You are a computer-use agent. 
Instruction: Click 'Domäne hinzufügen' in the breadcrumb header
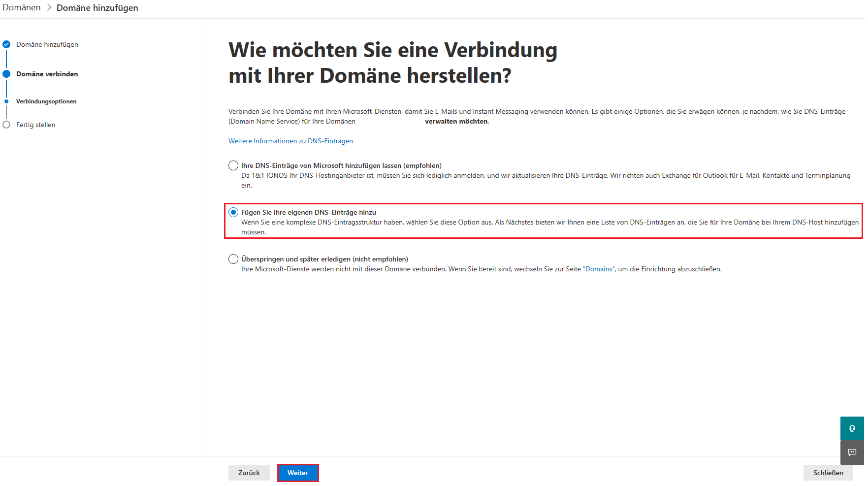(97, 8)
